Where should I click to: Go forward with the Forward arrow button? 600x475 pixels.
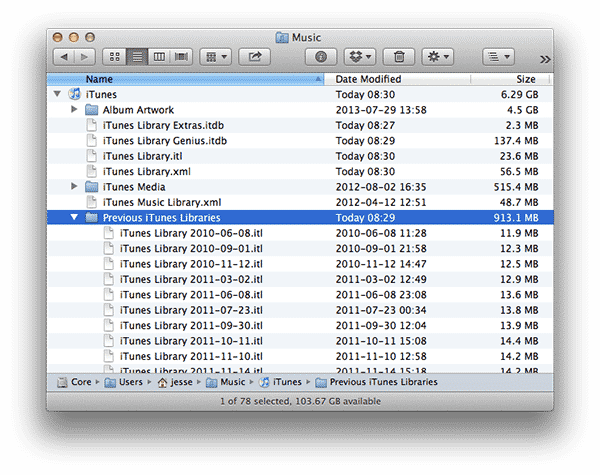[85, 57]
